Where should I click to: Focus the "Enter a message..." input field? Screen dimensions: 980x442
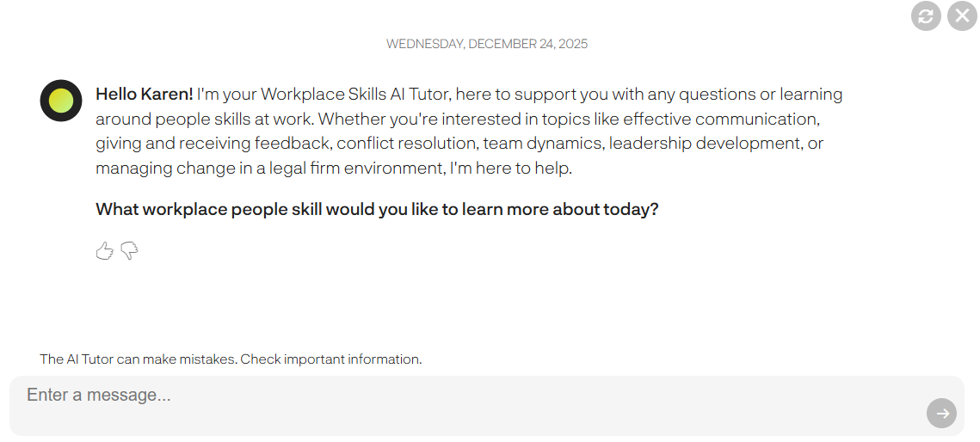(x=465, y=396)
